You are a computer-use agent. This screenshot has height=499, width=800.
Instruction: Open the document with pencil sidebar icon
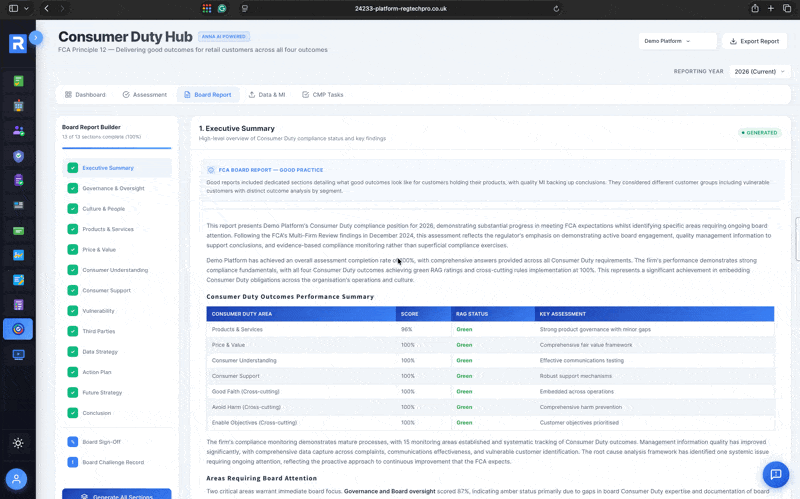pos(18,280)
